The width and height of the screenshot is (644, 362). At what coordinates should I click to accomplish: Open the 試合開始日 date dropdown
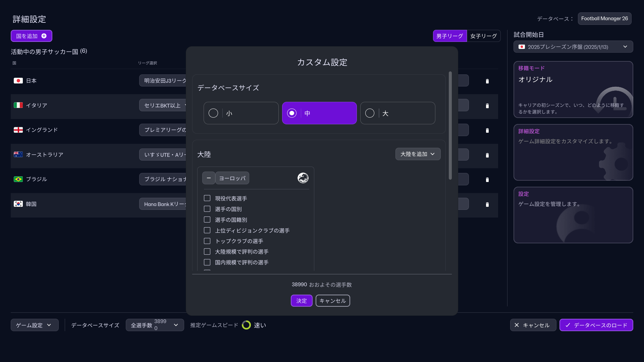(x=573, y=47)
